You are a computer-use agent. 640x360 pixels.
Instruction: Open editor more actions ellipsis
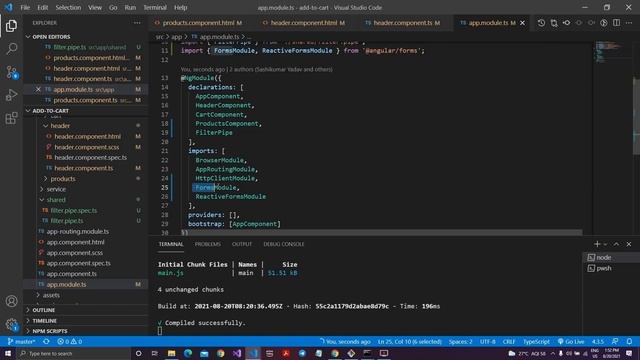pyautogui.click(x=629, y=23)
